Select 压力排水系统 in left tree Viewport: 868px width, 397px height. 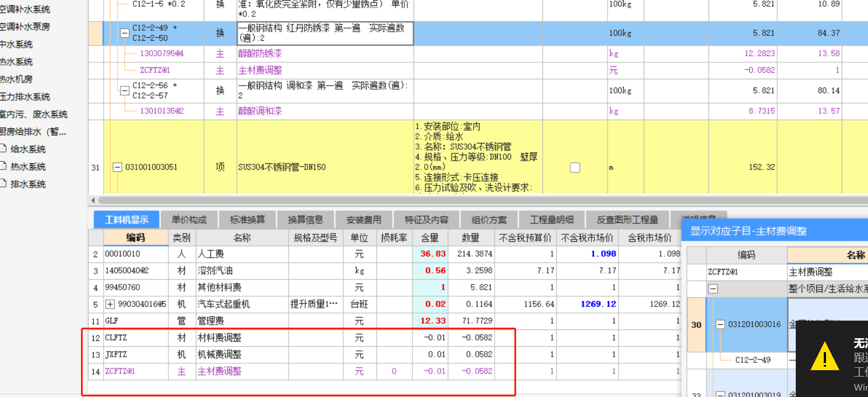coord(25,97)
